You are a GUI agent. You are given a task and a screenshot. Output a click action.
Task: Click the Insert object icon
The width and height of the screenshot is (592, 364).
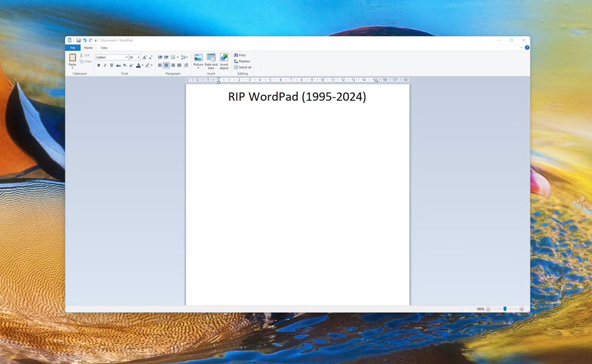(x=224, y=61)
